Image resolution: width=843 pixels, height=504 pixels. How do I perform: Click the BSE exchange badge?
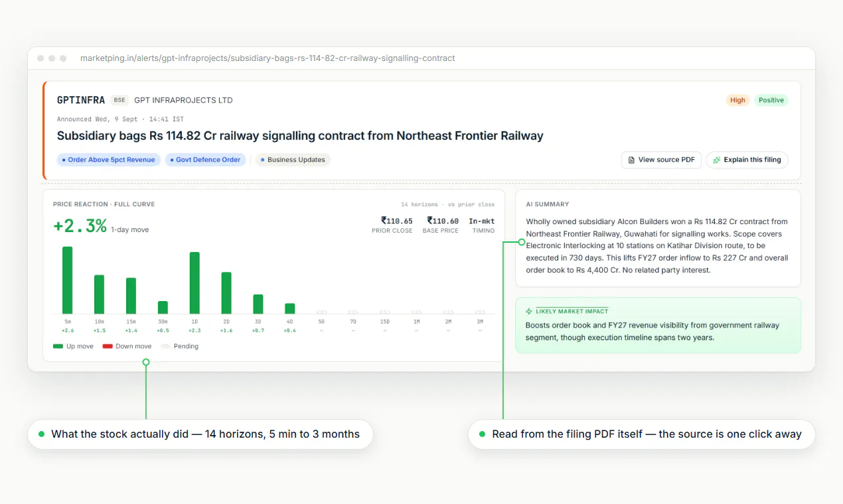click(x=119, y=100)
